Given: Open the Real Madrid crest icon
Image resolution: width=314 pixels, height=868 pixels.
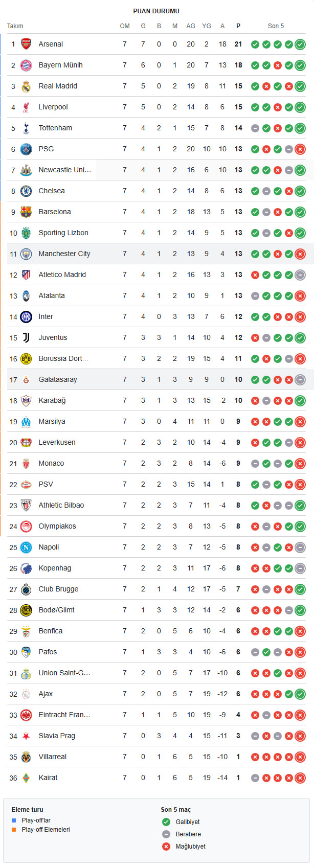Looking at the screenshot, I should coord(26,86).
